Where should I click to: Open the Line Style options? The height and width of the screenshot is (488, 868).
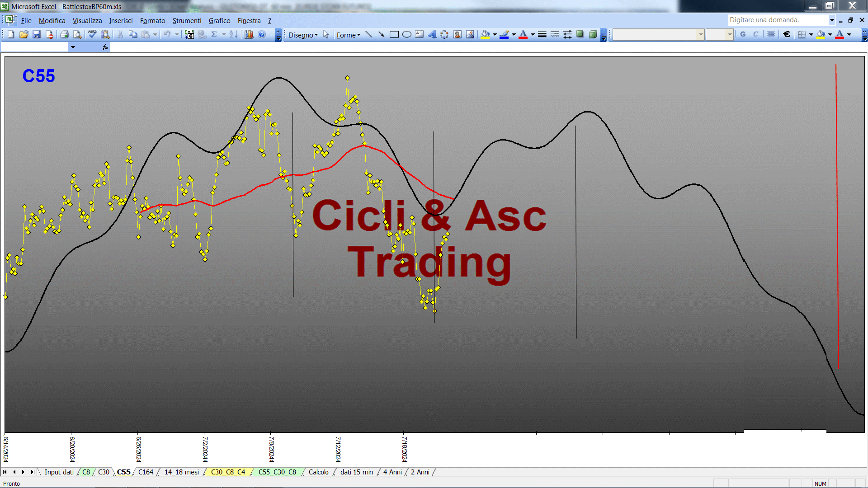(542, 34)
